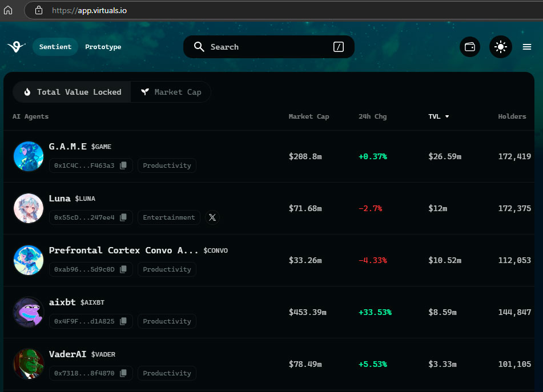Sort by Market Cap column header
This screenshot has height=392, width=543.
[308, 116]
